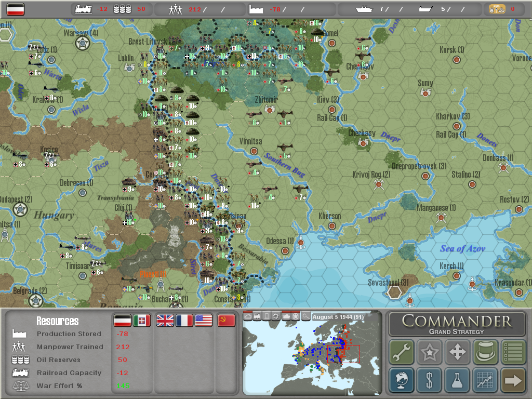Viewport: 532px width, 399px height.
Task: Click the gold coins icon in the top bar
Action: [497, 9]
